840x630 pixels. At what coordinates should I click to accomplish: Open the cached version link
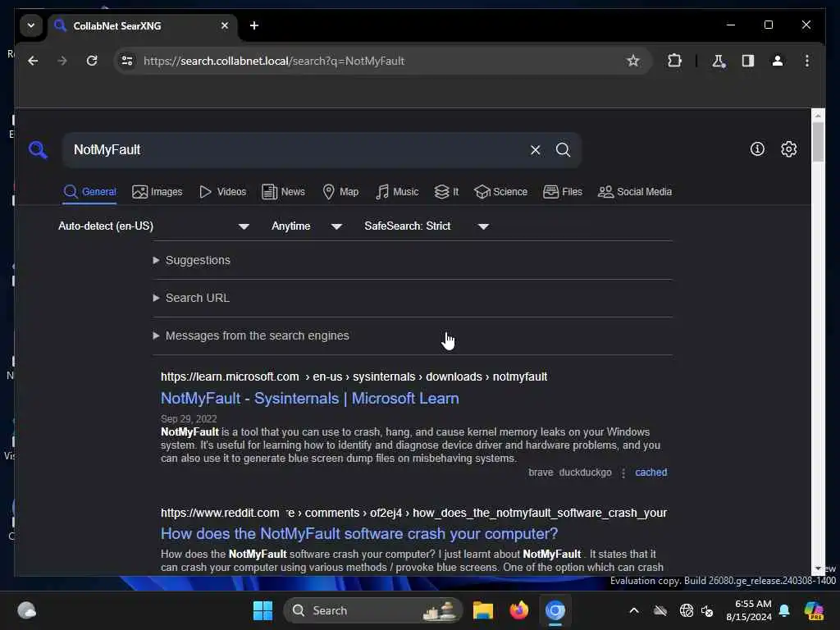pyautogui.click(x=651, y=472)
